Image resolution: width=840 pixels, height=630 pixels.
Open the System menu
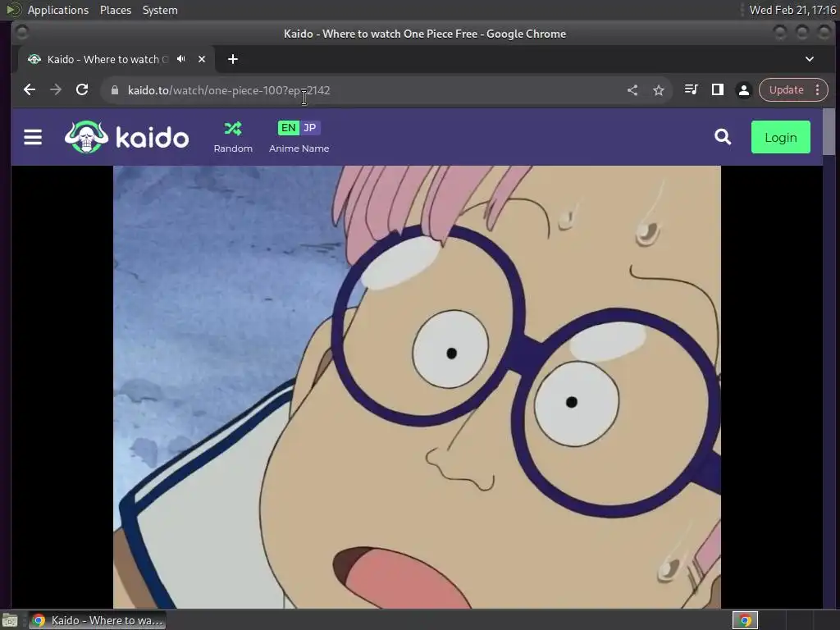pos(160,10)
